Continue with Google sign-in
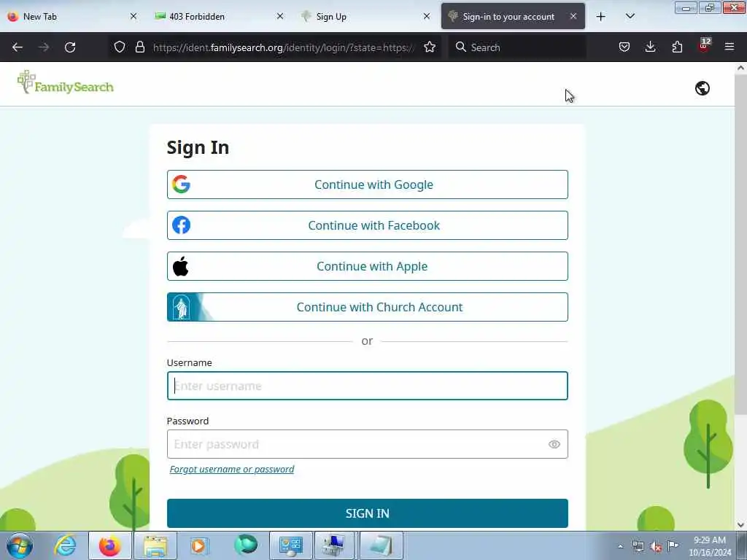 tap(368, 184)
